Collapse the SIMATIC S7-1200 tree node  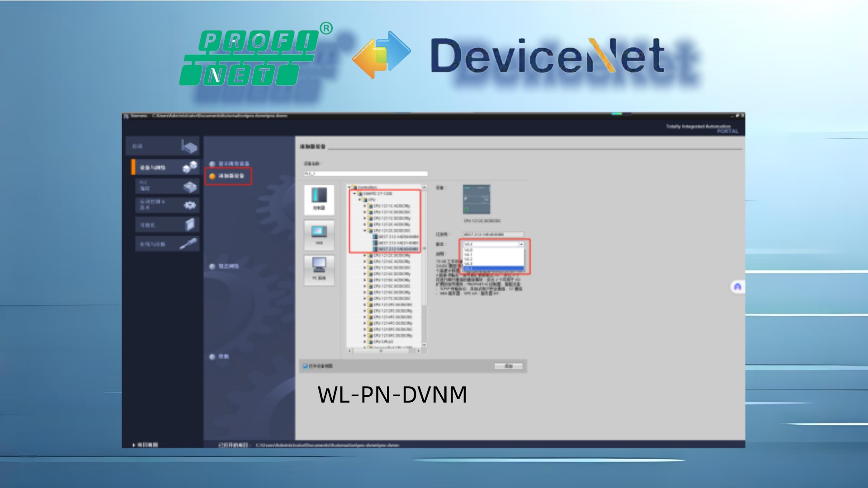coord(355,193)
